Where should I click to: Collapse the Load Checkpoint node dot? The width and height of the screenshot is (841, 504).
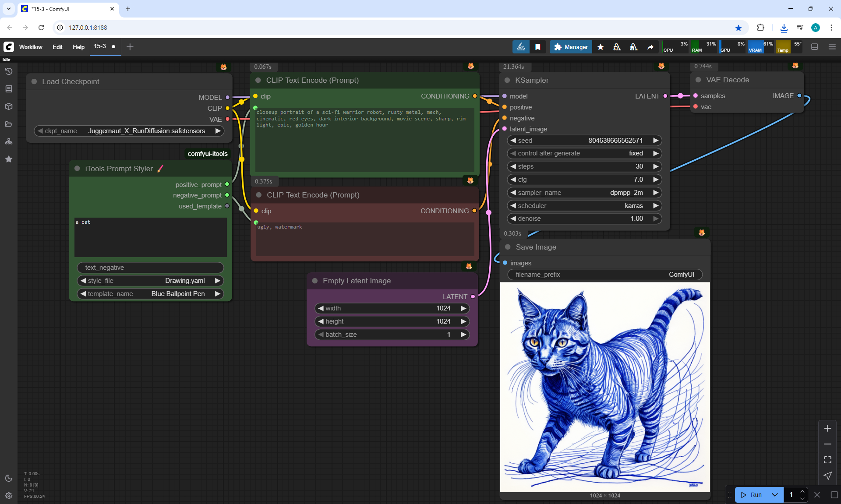tap(34, 81)
